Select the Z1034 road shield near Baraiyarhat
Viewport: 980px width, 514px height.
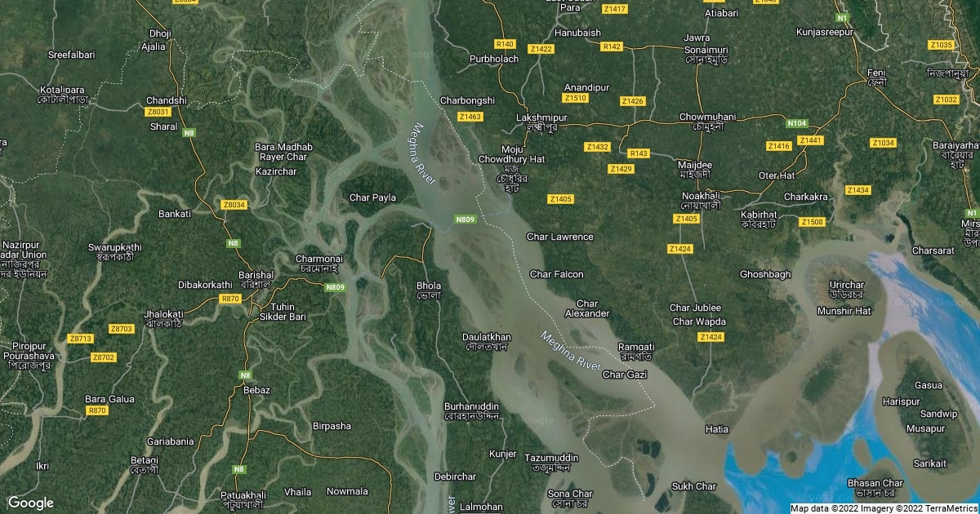click(884, 142)
